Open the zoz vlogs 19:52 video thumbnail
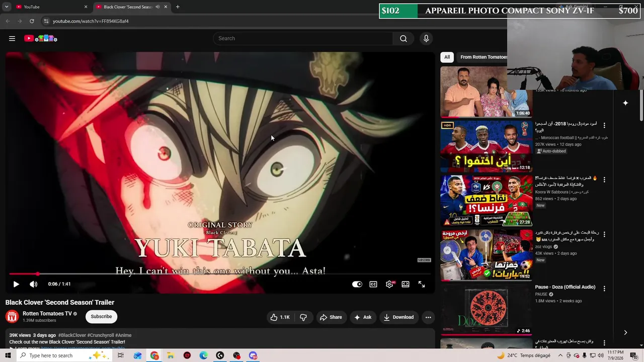Image resolution: width=644 pixels, height=362 pixels. click(x=486, y=255)
